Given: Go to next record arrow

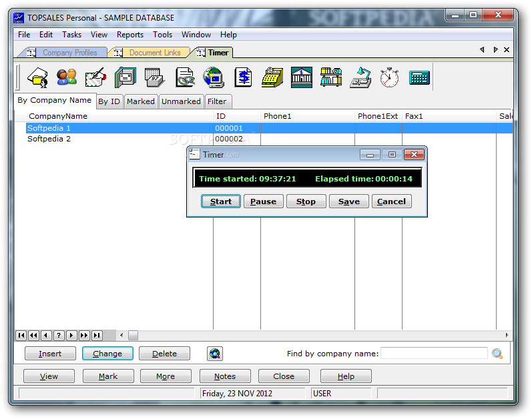Looking at the screenshot, I should [71, 336].
